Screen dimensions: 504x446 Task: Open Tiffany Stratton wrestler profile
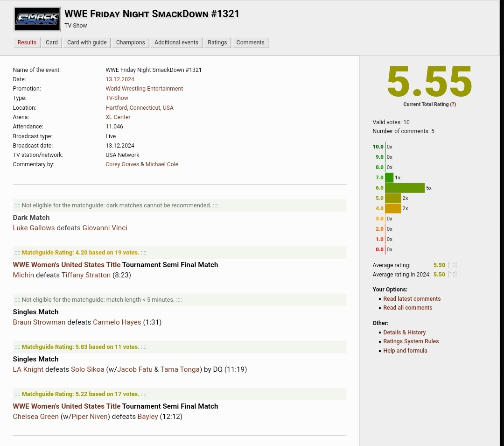click(x=86, y=275)
